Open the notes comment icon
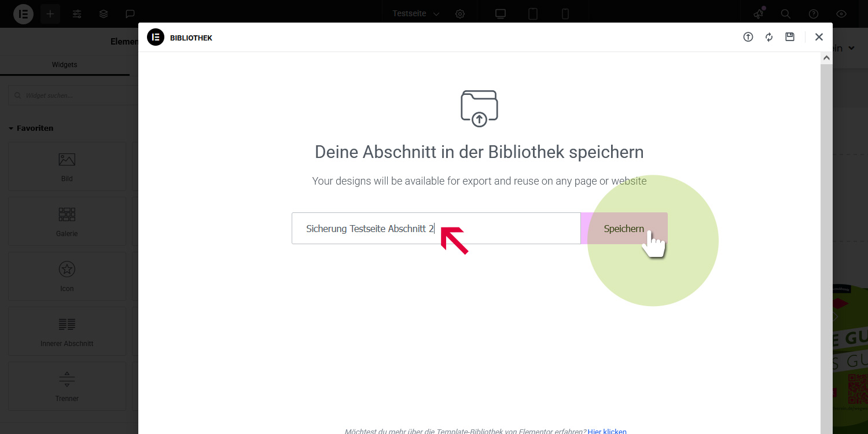This screenshot has width=868, height=434. 130,14
